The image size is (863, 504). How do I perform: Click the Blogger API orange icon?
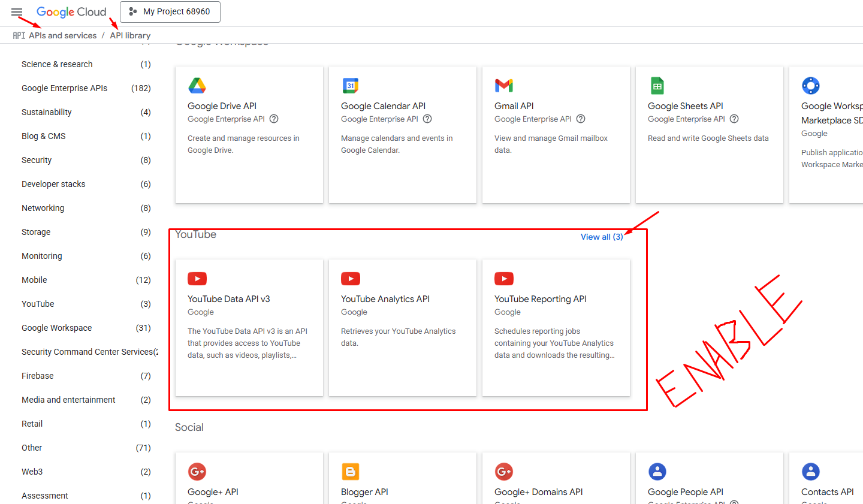tap(351, 472)
